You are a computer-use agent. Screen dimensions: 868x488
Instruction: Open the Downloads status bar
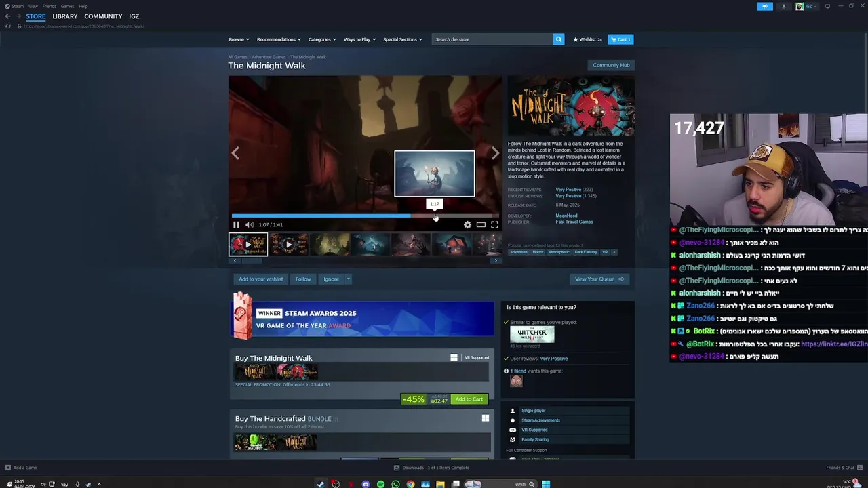click(431, 468)
